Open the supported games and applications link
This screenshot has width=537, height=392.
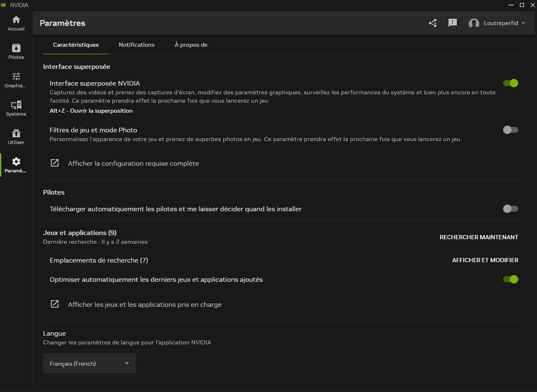144,305
